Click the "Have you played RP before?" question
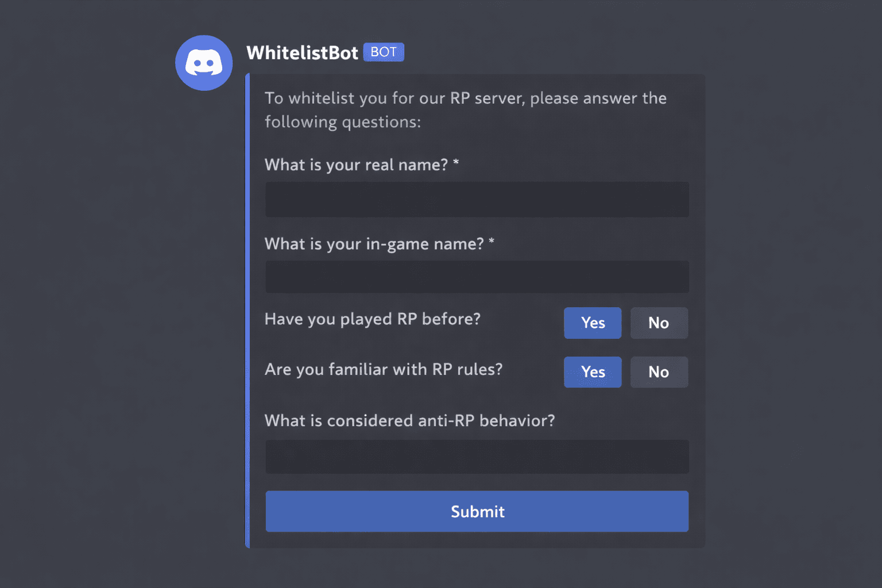882x588 pixels. (372, 319)
